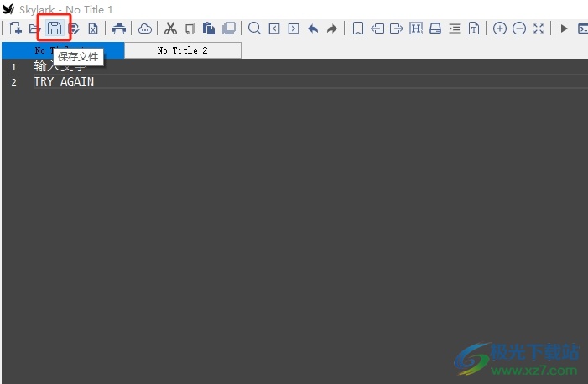The width and height of the screenshot is (588, 384).
Task: Undo the last edit
Action: [x=313, y=29]
